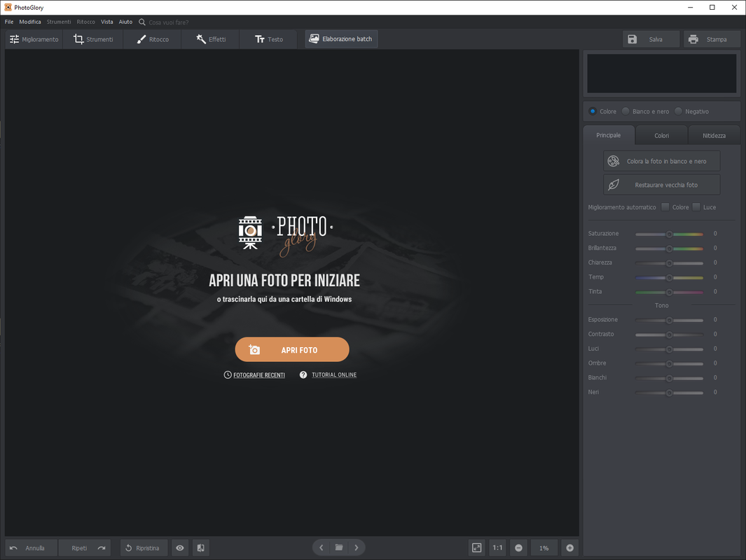Image resolution: width=746 pixels, height=560 pixels.
Task: Click the Ripristina reset button
Action: tap(144, 548)
